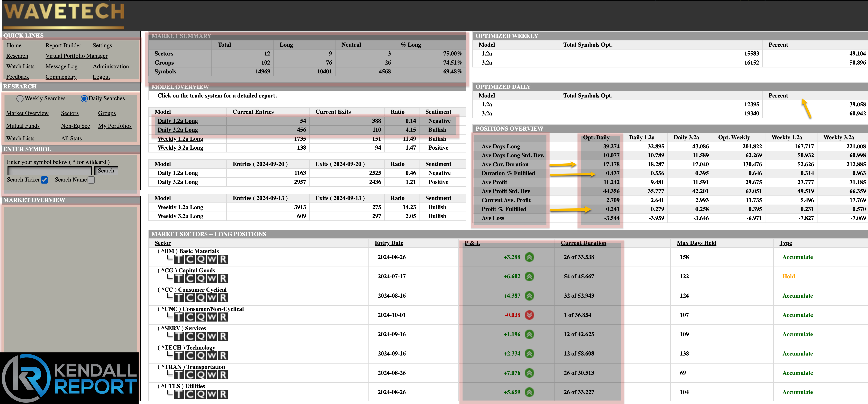Enable the Search Name checkbox
Image resolution: width=868 pixels, height=404 pixels.
point(91,180)
